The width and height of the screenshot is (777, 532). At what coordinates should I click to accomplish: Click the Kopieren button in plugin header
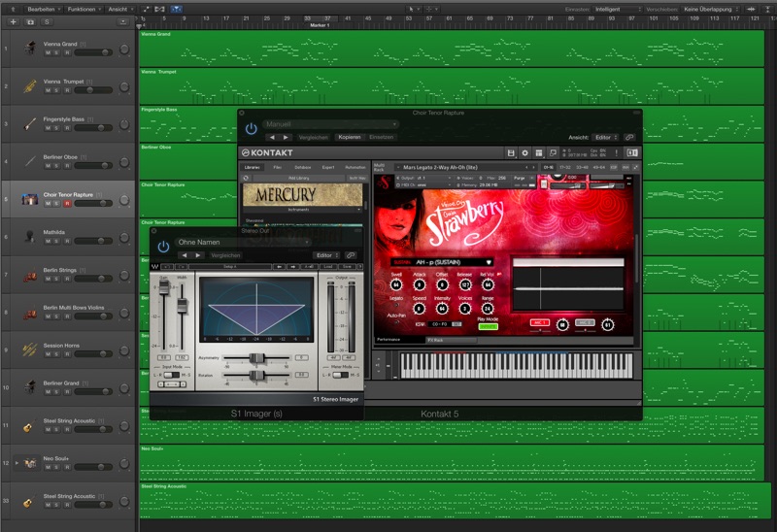pos(350,137)
